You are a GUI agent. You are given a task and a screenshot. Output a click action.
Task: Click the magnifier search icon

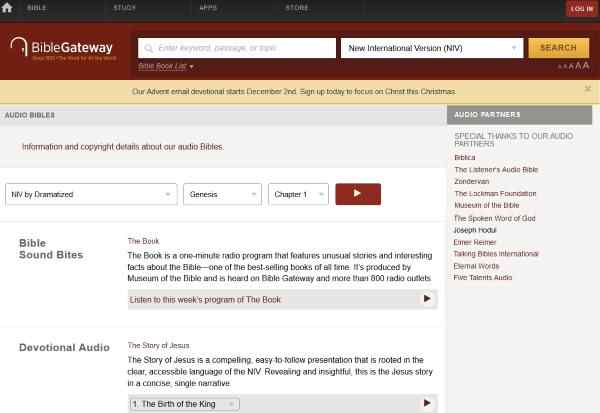(149, 48)
